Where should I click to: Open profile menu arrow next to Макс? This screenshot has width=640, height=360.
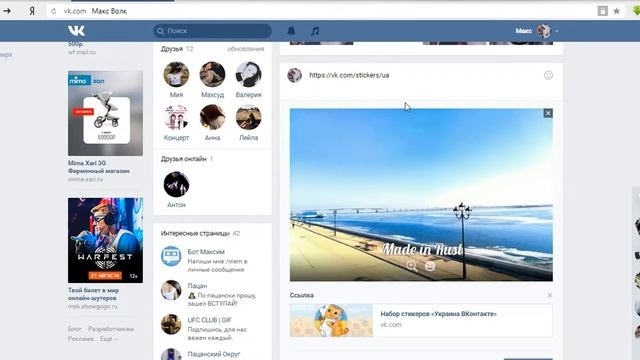[557, 31]
